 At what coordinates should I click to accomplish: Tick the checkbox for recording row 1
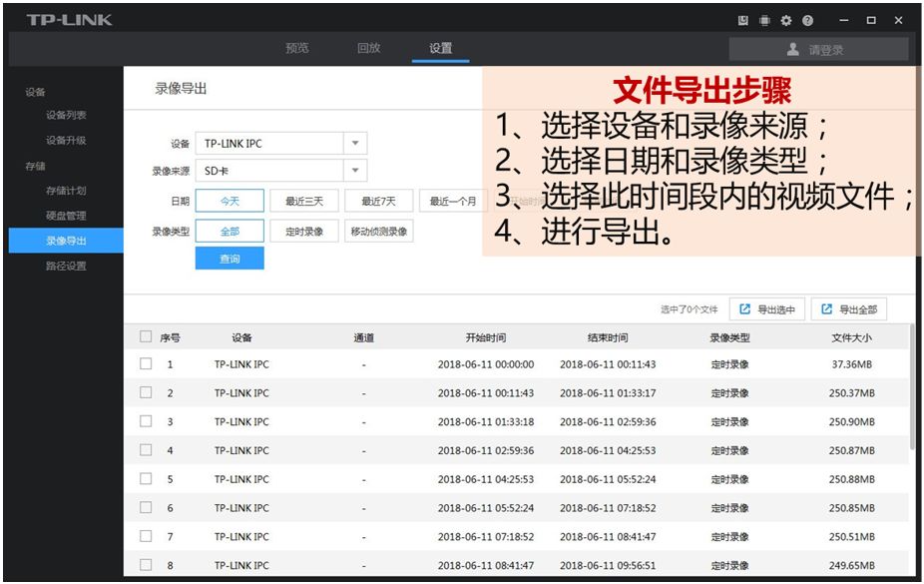146,364
